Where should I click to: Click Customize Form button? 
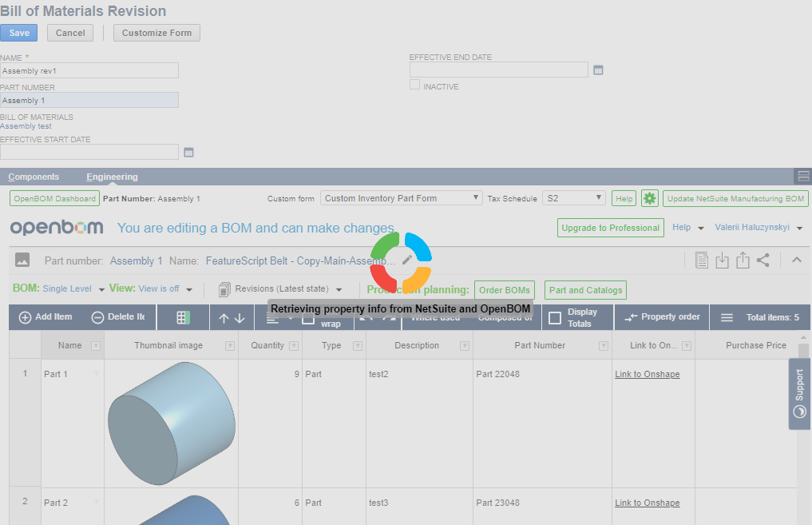click(x=157, y=33)
